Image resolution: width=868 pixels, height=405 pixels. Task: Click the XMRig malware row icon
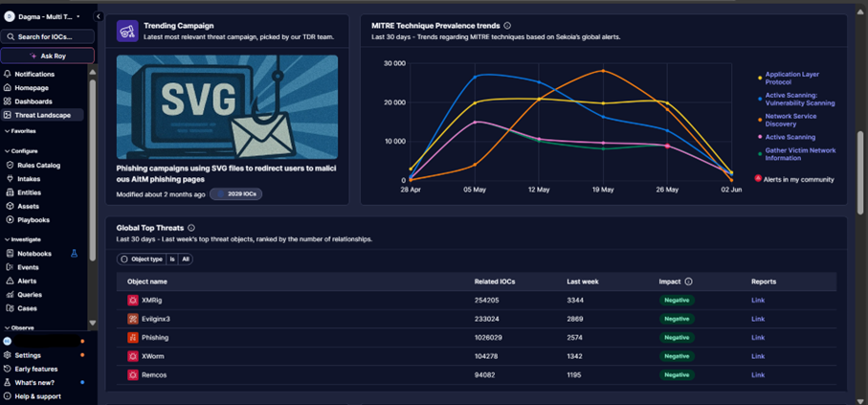(133, 301)
